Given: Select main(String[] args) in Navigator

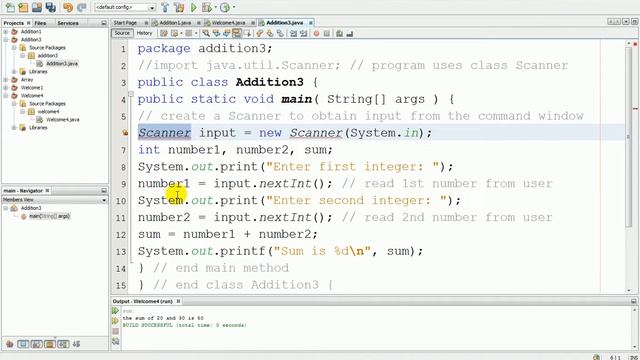Looking at the screenshot, I should [49, 216].
